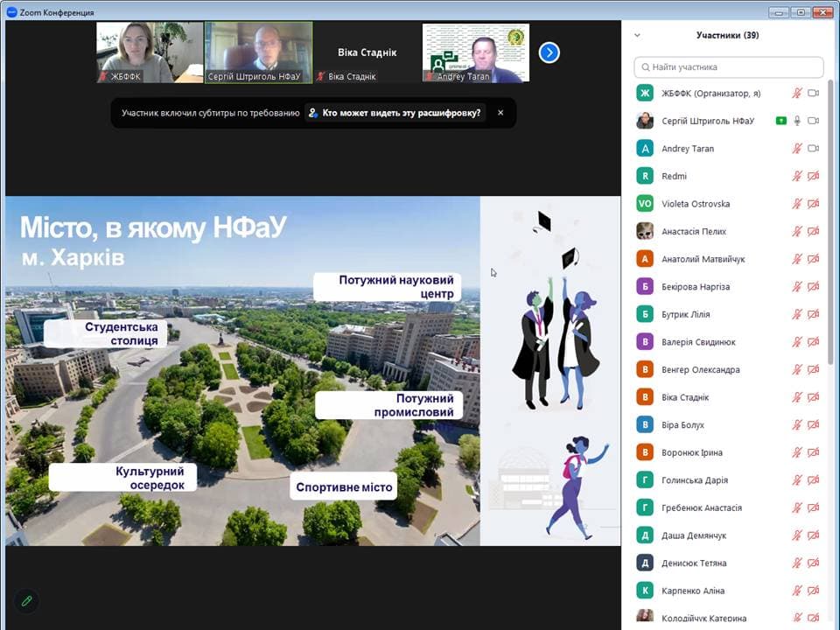Select participant Анатолий Матвийчук in list
Viewport: 840px width, 630px height.
tap(729, 259)
